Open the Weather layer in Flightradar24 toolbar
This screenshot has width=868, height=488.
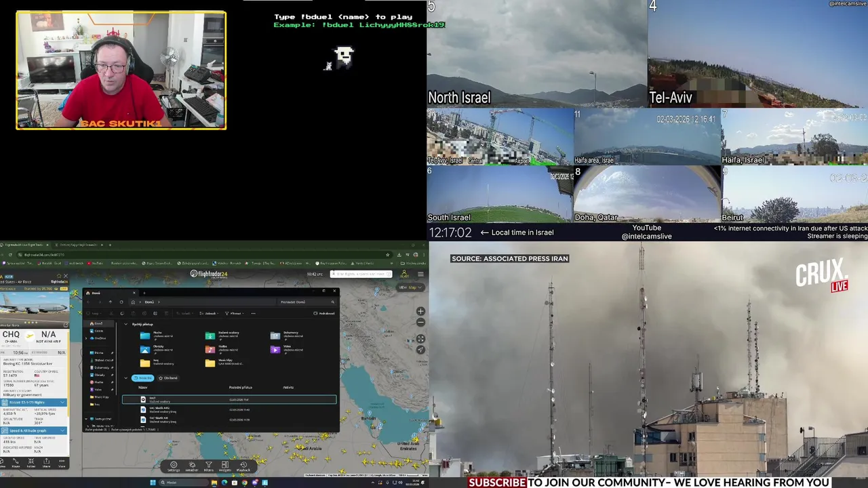click(192, 466)
